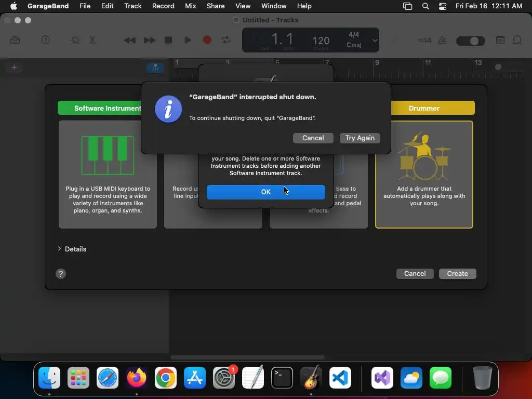The image size is (532, 399).
Task: Open Google Chrome from the Dock
Action: pyautogui.click(x=166, y=378)
